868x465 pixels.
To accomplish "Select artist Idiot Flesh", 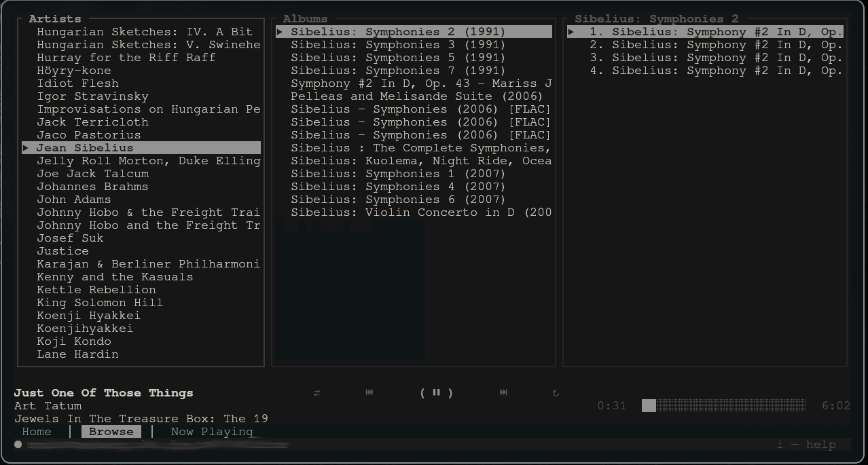I will pyautogui.click(x=77, y=83).
